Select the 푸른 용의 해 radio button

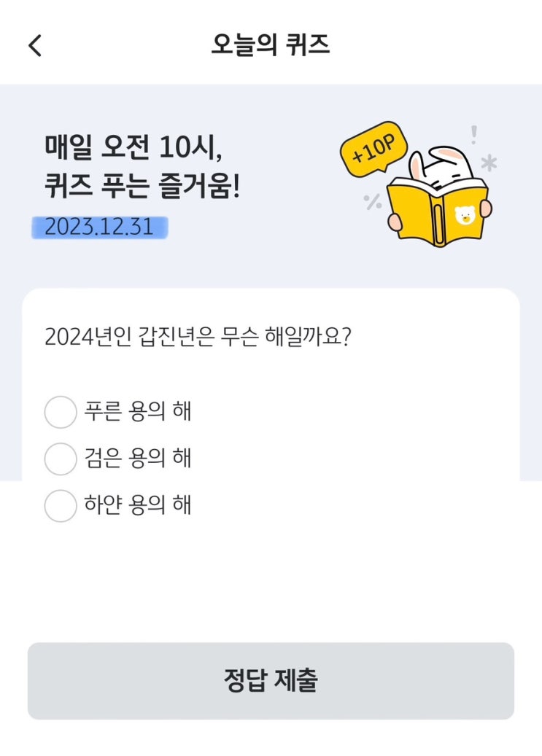pos(61,412)
